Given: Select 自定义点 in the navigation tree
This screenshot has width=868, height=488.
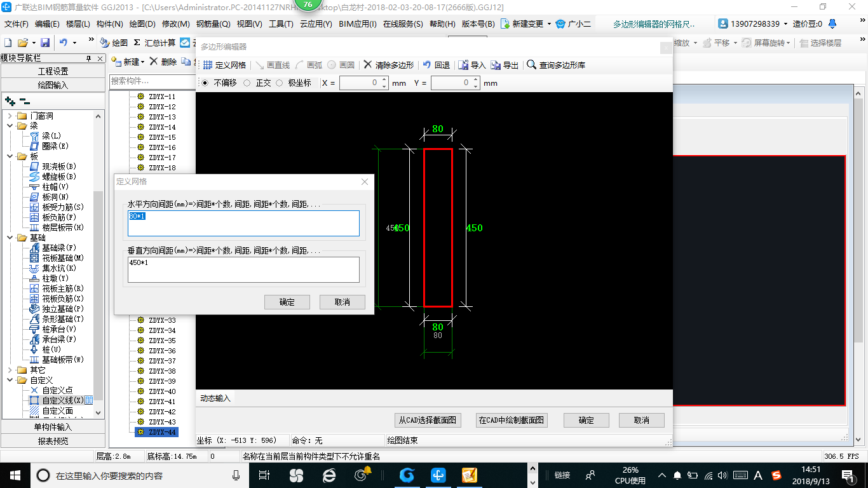Looking at the screenshot, I should [x=57, y=390].
